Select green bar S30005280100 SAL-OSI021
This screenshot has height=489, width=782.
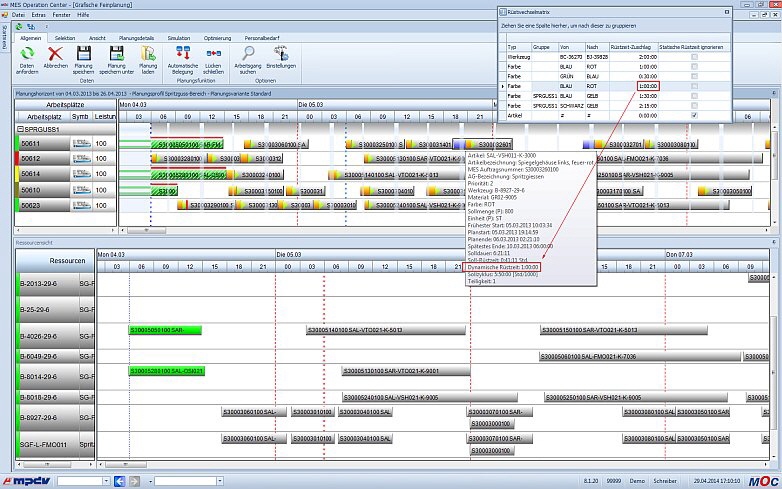167,371
